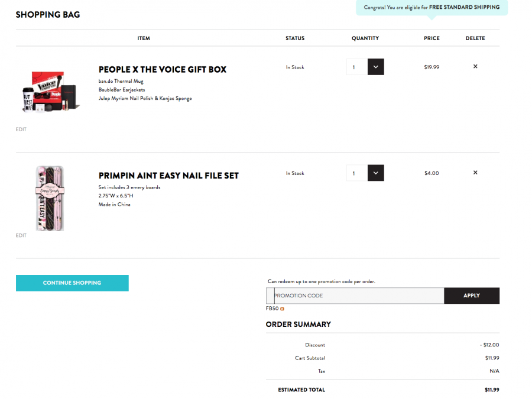Click the People x The Voice Gift Box title
This screenshot has height=399, width=532.
pos(162,69)
